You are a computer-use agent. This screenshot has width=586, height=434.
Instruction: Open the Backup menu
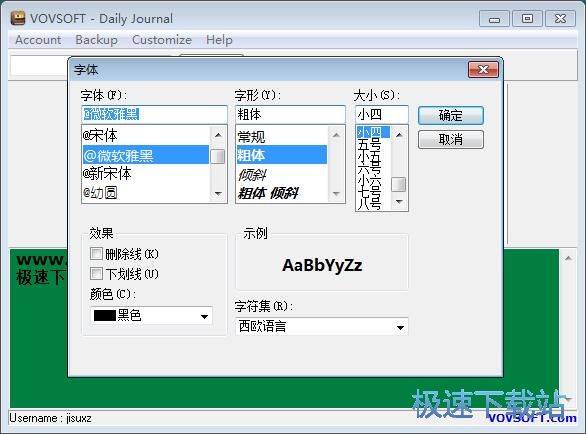[96, 40]
